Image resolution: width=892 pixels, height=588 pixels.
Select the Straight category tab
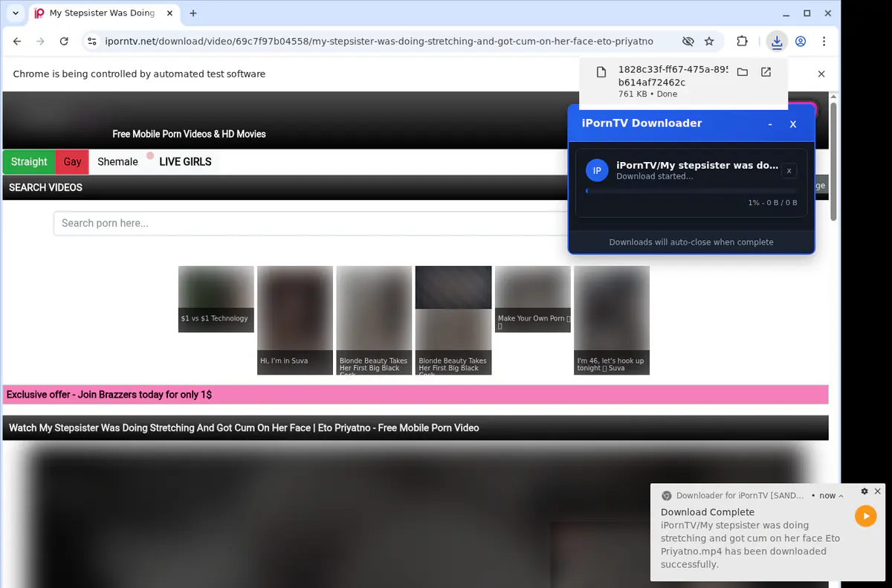coord(29,162)
